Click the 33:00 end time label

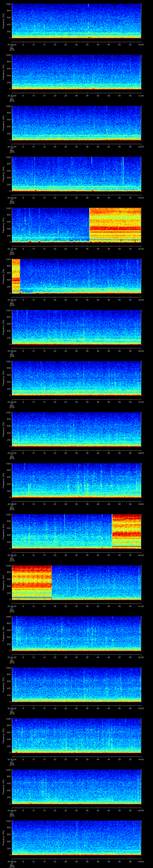click(x=141, y=198)
